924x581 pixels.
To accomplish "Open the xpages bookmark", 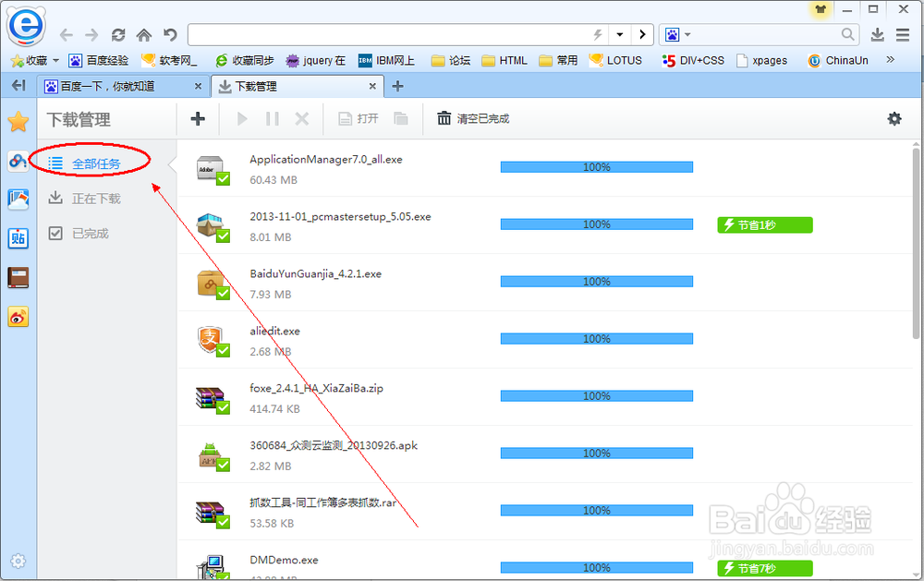I will tap(762, 61).
